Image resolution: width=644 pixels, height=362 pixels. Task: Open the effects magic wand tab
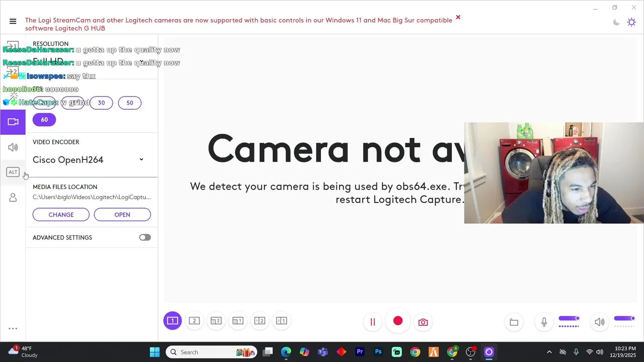click(x=13, y=97)
